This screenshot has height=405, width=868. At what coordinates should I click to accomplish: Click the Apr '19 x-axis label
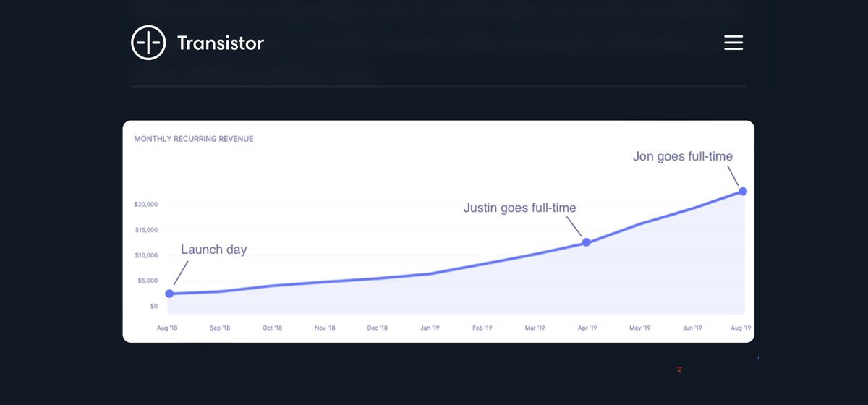click(x=587, y=328)
